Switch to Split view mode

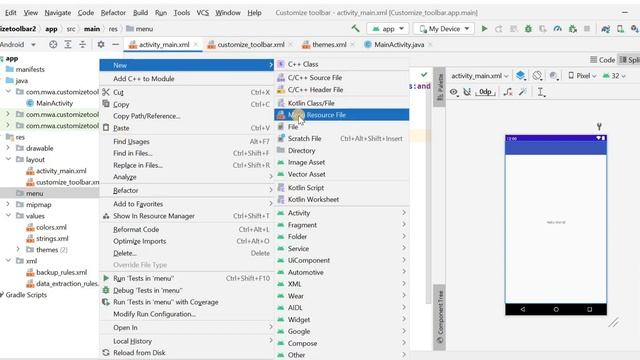(x=629, y=60)
